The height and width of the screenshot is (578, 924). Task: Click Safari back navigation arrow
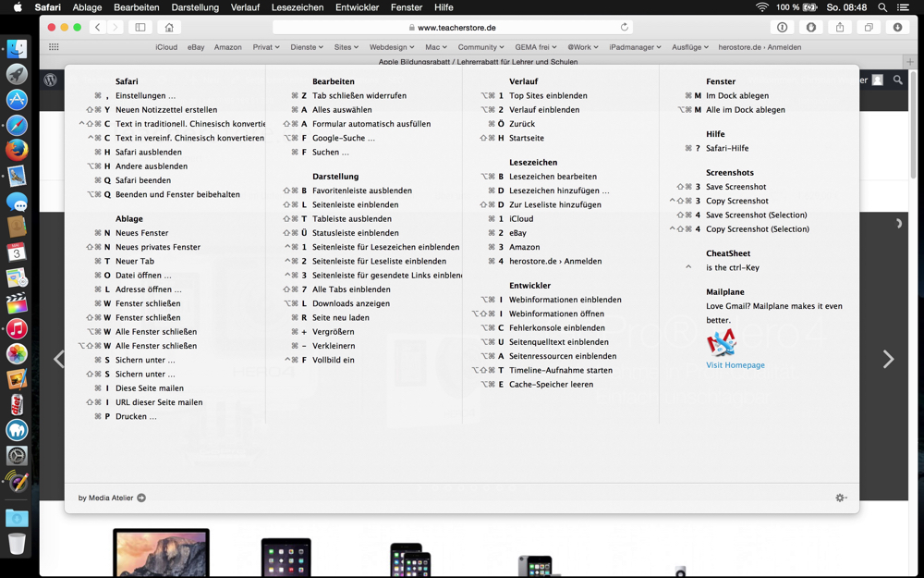98,27
